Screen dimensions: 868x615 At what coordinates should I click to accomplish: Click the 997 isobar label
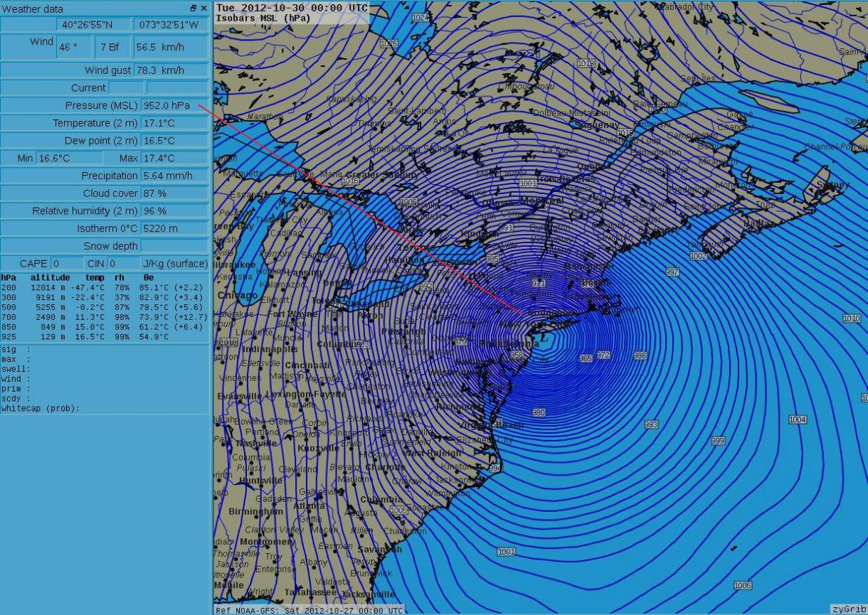pos(672,272)
